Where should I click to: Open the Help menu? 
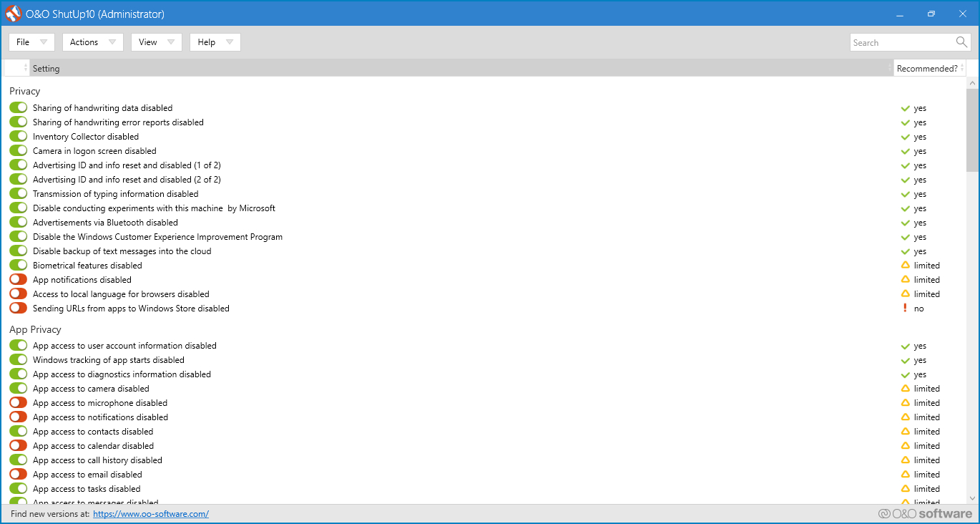215,42
